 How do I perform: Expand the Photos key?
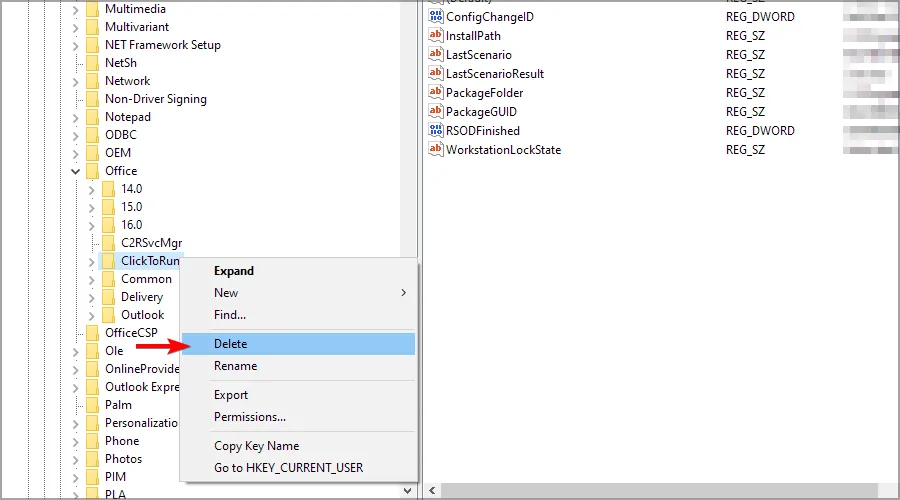[75, 459]
